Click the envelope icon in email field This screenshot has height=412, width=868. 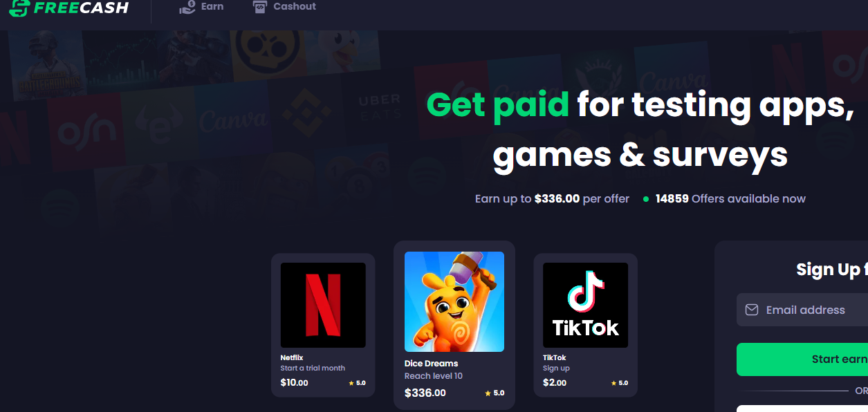pyautogui.click(x=752, y=310)
